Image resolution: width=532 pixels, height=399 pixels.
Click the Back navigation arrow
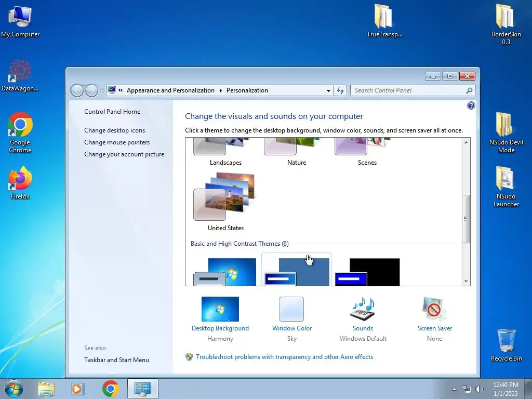point(77,90)
